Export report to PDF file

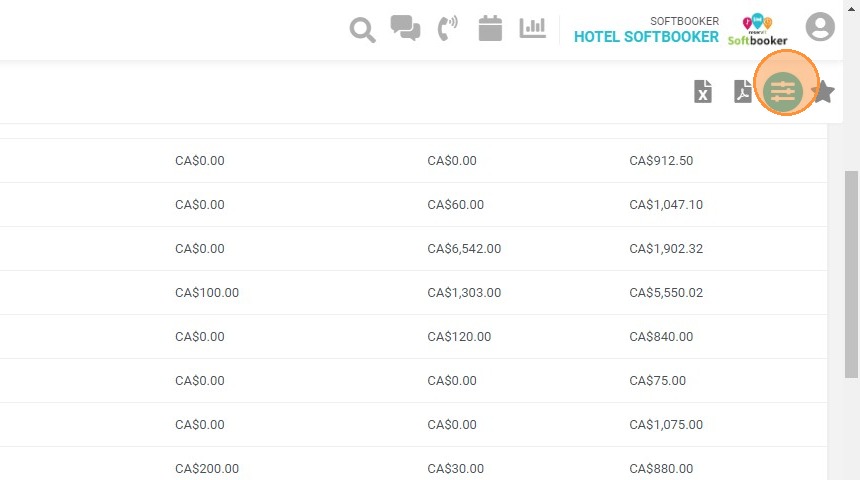(x=743, y=91)
